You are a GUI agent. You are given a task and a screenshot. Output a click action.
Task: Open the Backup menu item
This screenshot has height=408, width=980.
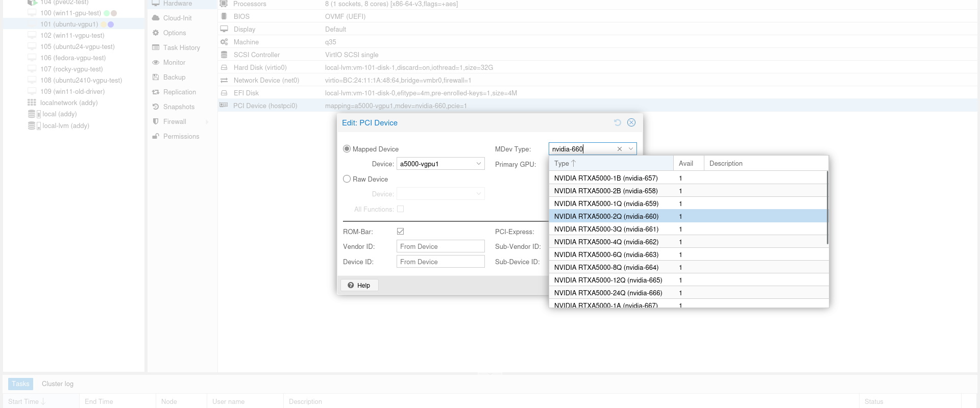[182, 77]
